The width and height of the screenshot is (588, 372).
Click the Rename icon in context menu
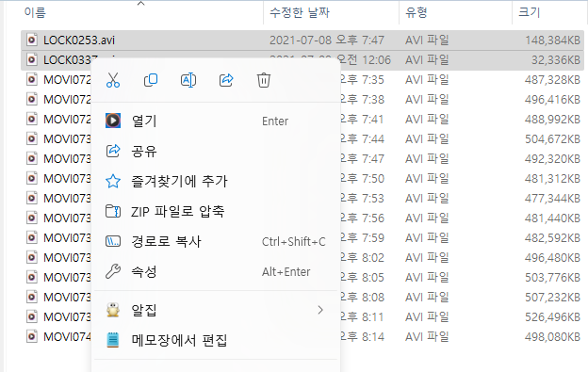click(188, 80)
